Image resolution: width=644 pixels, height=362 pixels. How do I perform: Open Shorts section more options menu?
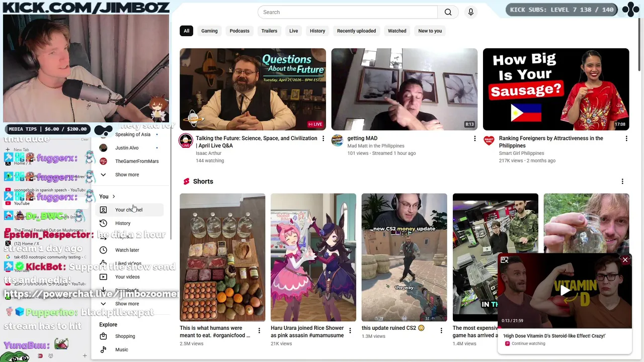coord(622,182)
